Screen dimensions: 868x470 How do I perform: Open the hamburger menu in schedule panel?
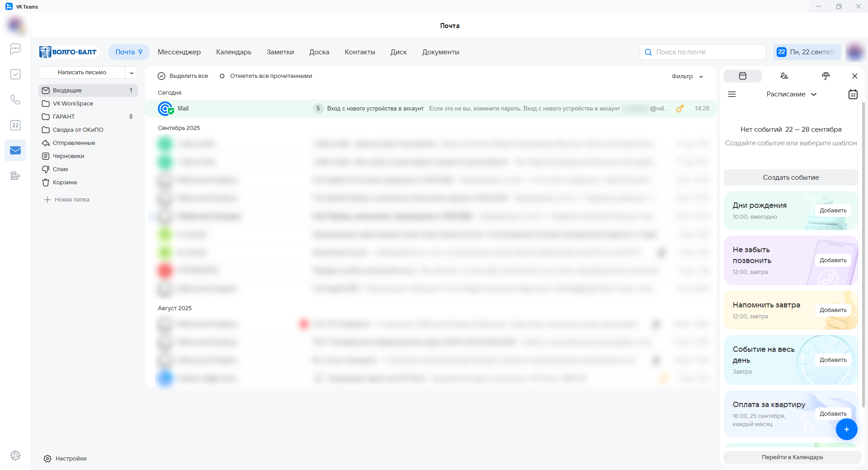pyautogui.click(x=732, y=94)
